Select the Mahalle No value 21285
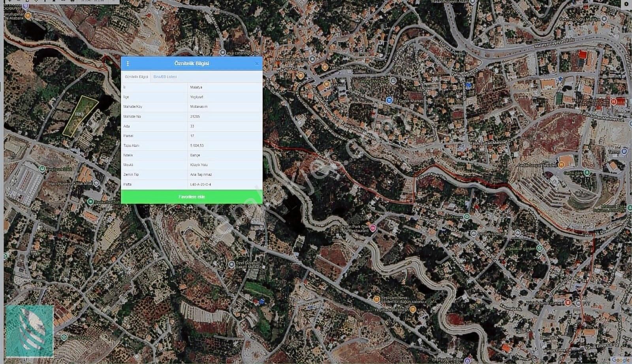Viewport: 632px width, 364px height. (195, 116)
